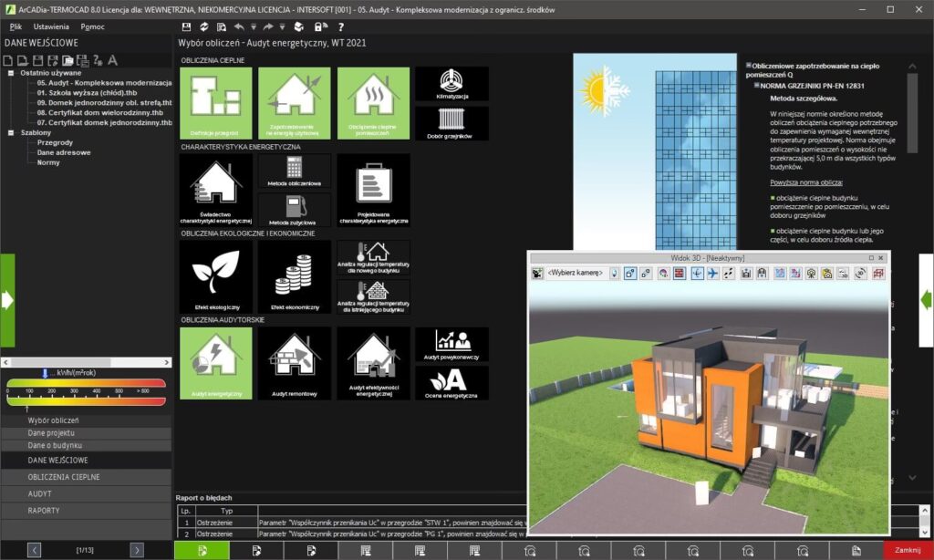Open the Efekt ekonomiczny coins tile
934x560 pixels.
[294, 275]
